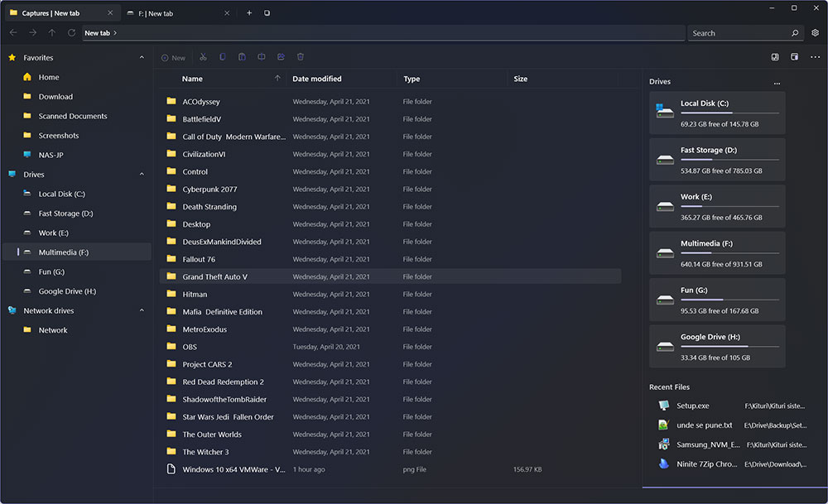The width and height of the screenshot is (828, 504).
Task: Toggle the preview pane icon
Action: pyautogui.click(x=794, y=57)
